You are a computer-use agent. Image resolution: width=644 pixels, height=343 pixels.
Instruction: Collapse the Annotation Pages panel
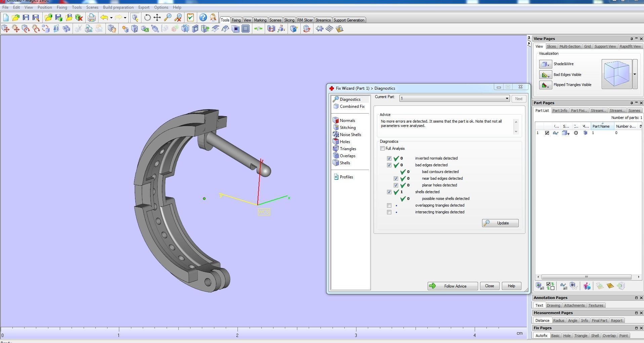tap(636, 298)
